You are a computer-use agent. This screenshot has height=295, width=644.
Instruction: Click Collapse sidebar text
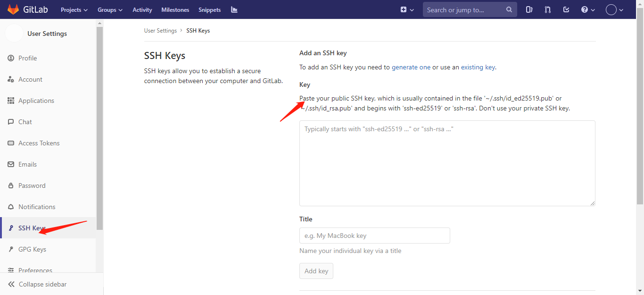[x=42, y=284]
